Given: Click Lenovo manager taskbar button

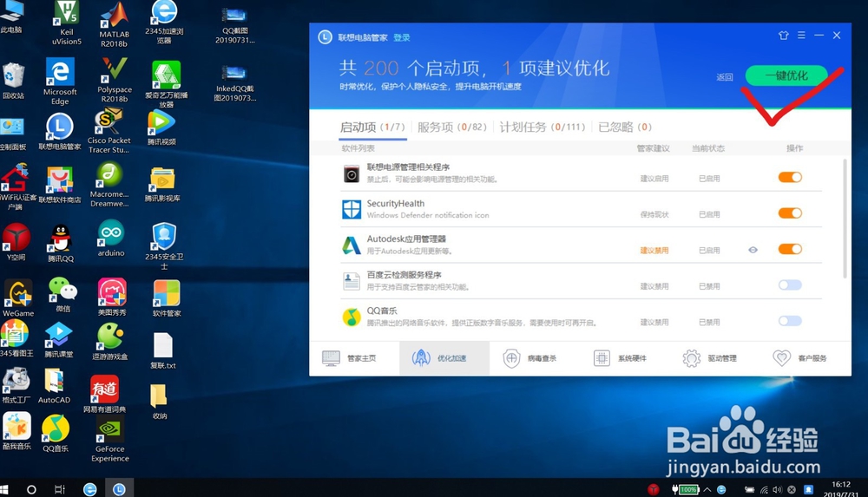Looking at the screenshot, I should (119, 489).
